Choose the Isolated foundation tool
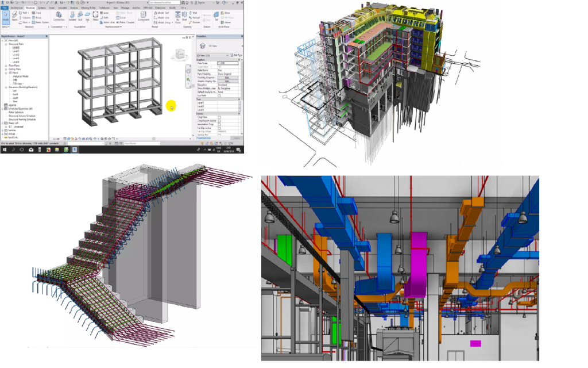 72,16
